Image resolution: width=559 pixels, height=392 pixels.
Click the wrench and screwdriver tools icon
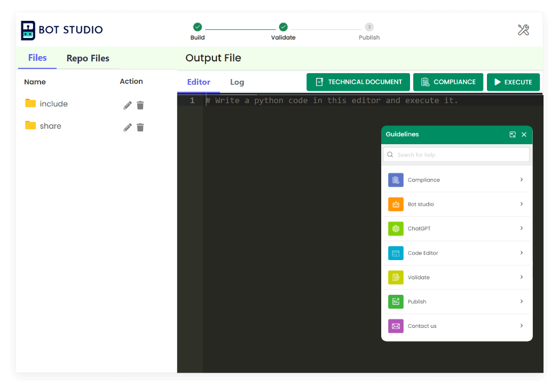(x=523, y=30)
